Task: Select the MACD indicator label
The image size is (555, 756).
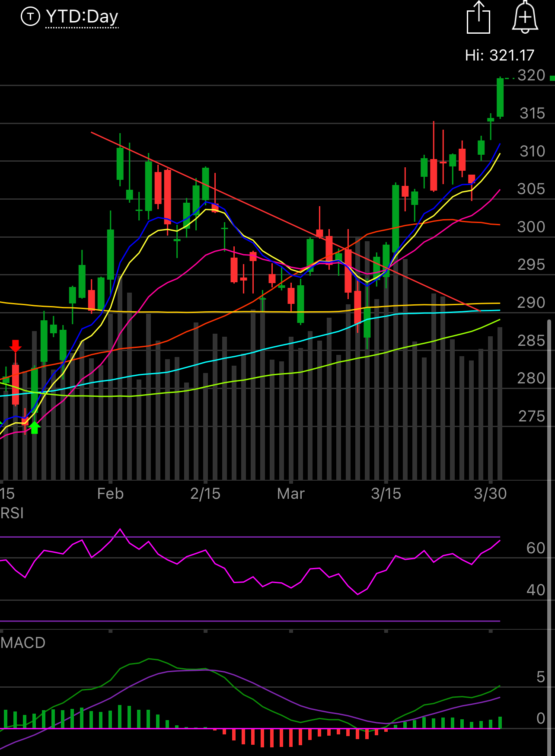Action: point(23,643)
